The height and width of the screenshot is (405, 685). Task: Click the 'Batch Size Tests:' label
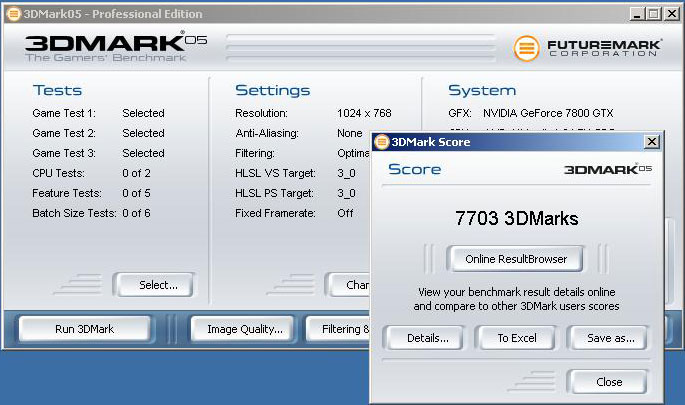(x=74, y=213)
